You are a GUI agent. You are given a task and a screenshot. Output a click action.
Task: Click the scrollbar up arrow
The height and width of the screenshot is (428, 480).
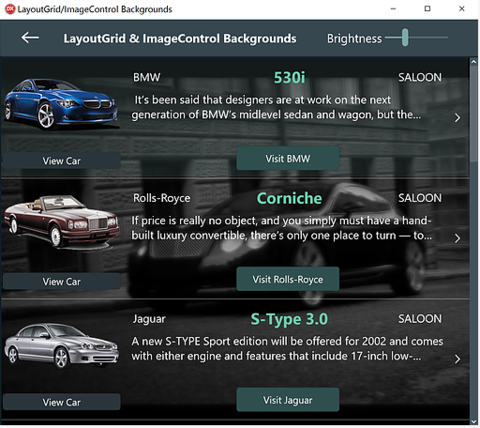click(473, 62)
